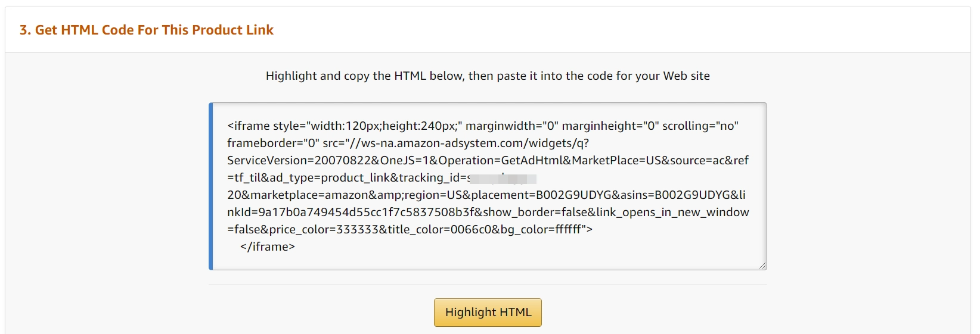The height and width of the screenshot is (334, 980).
Task: Click the frameborder="0" attribute
Action: (273, 143)
